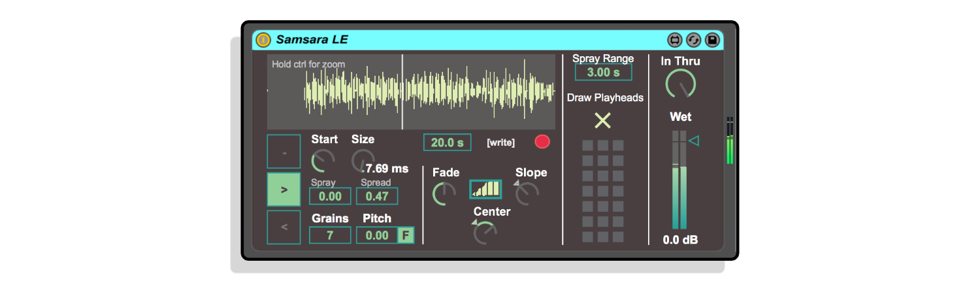Viewport: 980px width, 281px height.
Task: Click the Wet level slider triangle handle
Action: pyautogui.click(x=694, y=140)
